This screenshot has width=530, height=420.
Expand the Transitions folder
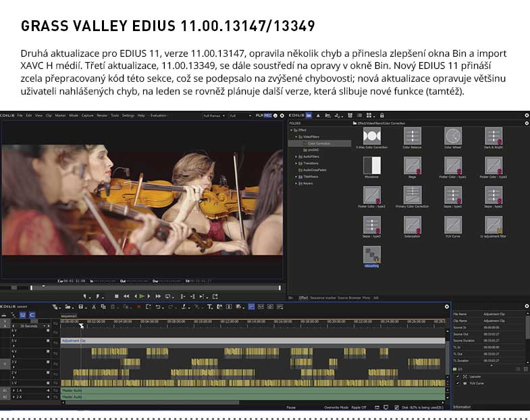[296, 163]
